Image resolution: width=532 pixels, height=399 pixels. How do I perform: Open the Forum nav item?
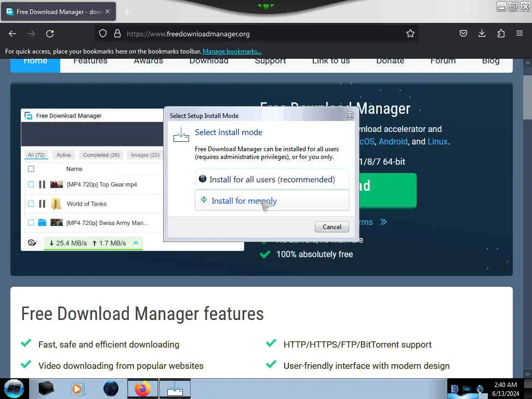(443, 61)
